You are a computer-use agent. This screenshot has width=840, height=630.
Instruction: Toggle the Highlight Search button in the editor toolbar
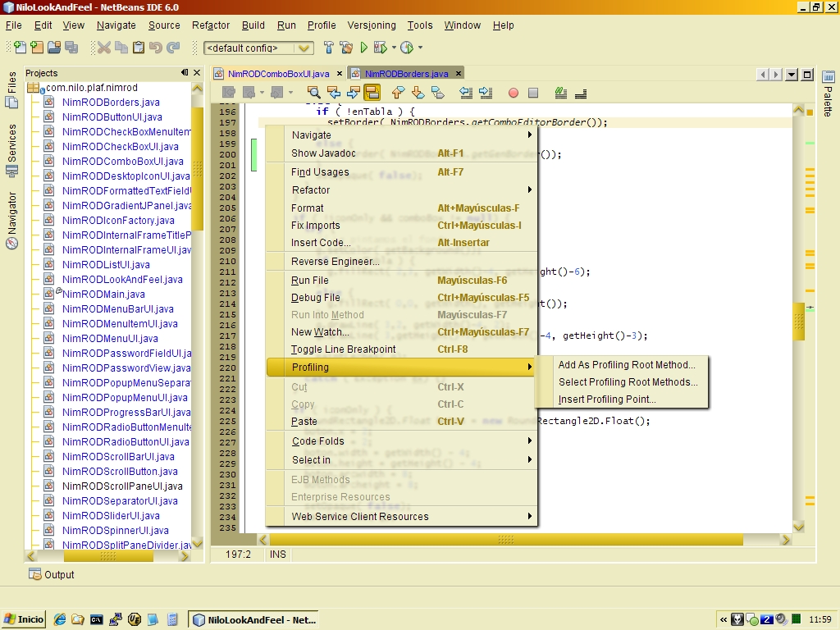click(x=372, y=93)
